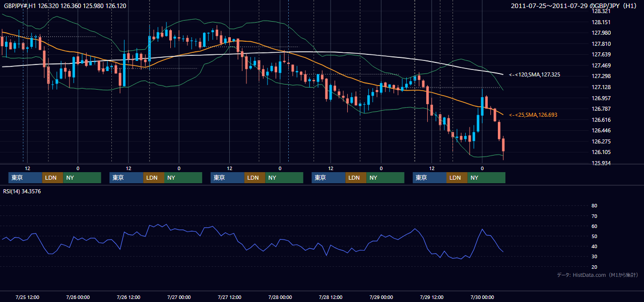Click the leftmost 東京 session box
The height and width of the screenshot is (302, 644).
[x=26, y=178]
